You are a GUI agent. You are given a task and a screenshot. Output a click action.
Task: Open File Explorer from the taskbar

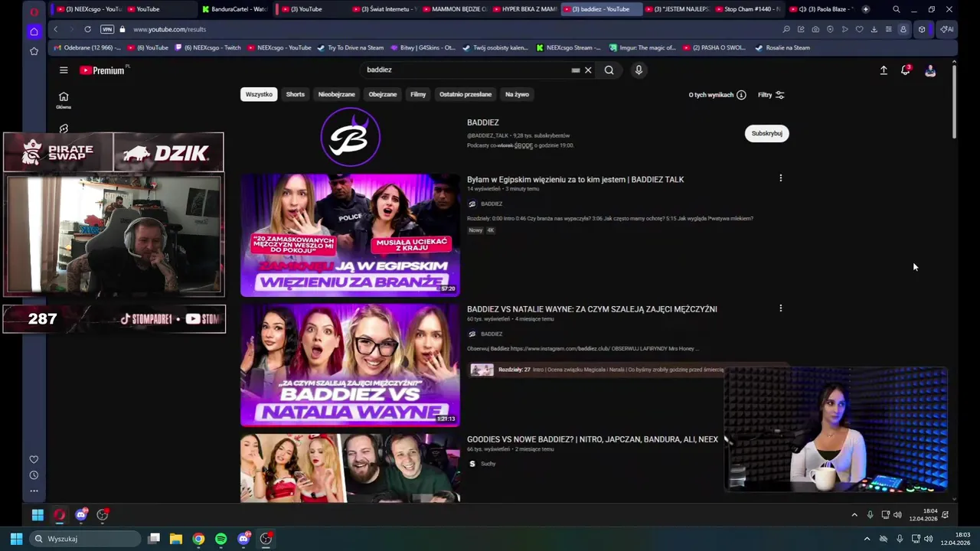[x=176, y=539]
